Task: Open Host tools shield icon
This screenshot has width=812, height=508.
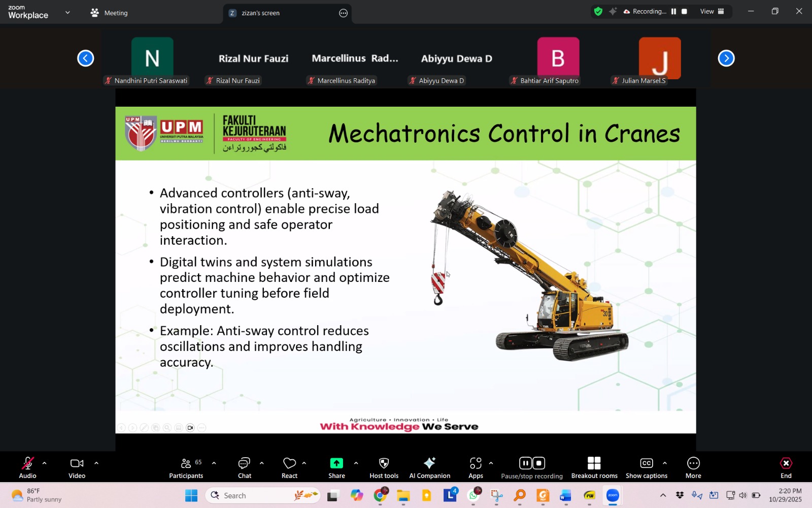Action: pyautogui.click(x=384, y=467)
